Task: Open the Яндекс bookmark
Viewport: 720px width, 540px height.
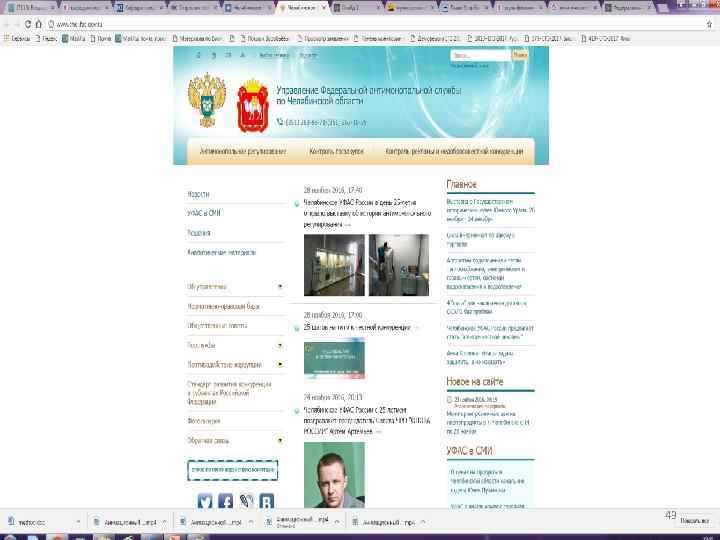Action: click(x=46, y=39)
